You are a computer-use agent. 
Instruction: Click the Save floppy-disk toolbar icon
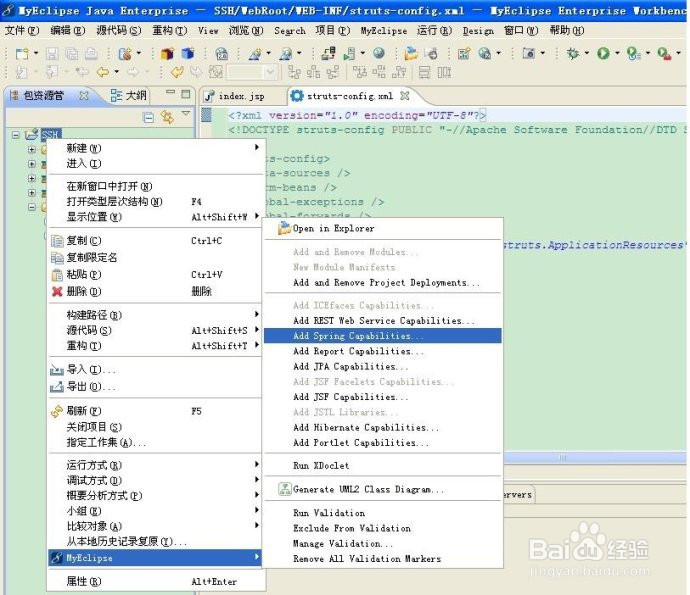(52, 54)
